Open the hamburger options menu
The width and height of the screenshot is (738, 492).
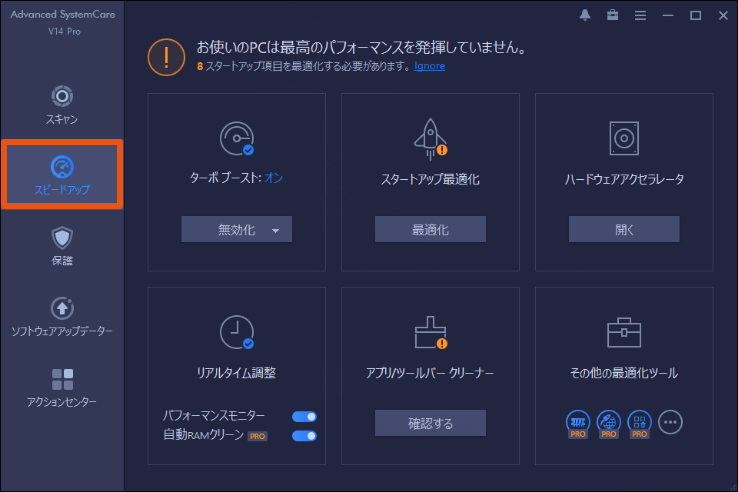640,16
